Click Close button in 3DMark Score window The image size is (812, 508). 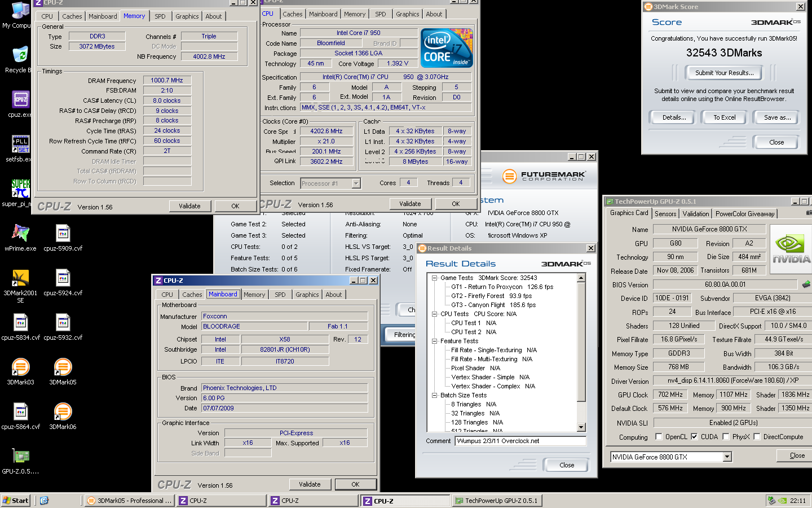776,142
